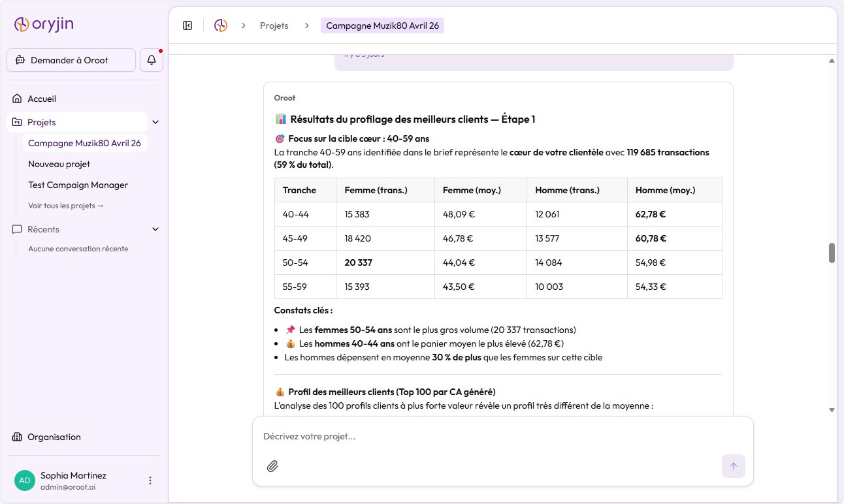Collapse the Récents section chevron
The height and width of the screenshot is (504, 844).
155,229
